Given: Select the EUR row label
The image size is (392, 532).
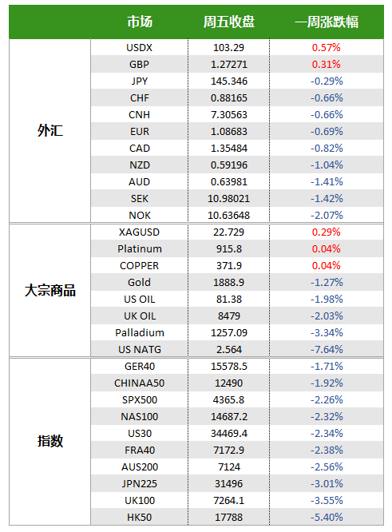Looking at the screenshot, I should click(x=140, y=131).
